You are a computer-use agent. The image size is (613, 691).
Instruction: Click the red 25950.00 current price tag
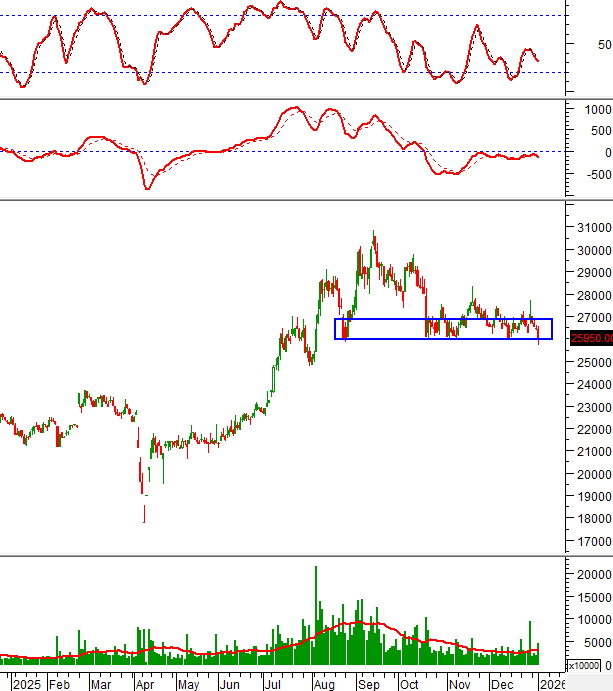pos(590,338)
